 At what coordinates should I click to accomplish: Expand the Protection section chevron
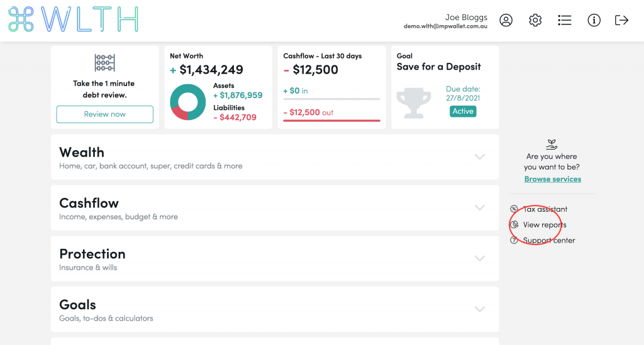tap(480, 258)
